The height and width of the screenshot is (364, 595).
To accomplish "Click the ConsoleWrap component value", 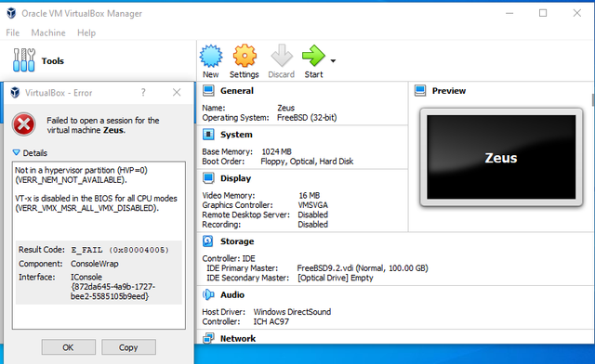I will 95,264.
